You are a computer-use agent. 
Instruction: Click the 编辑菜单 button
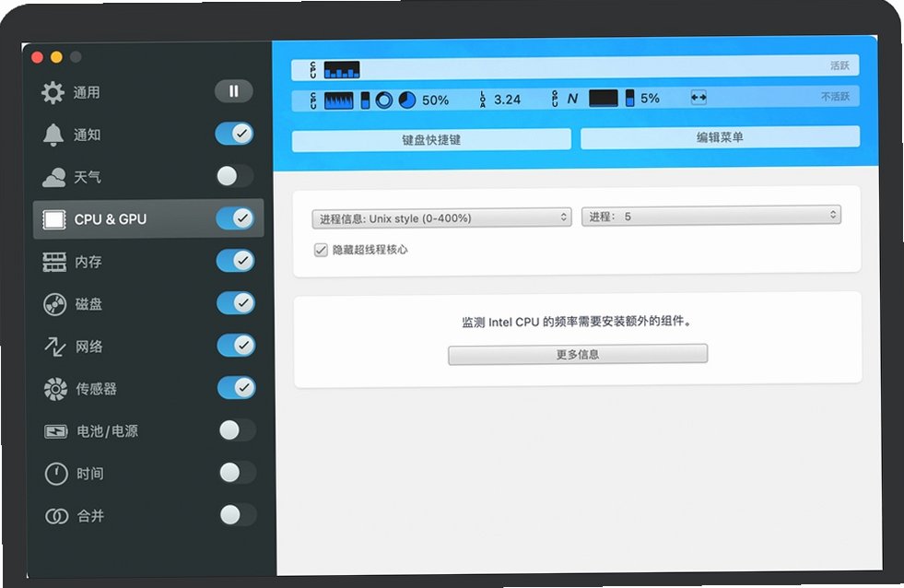coord(720,137)
